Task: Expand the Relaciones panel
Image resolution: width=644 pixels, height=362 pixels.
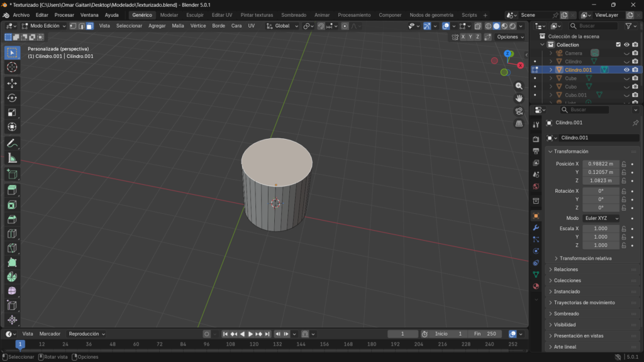Action: [566, 270]
